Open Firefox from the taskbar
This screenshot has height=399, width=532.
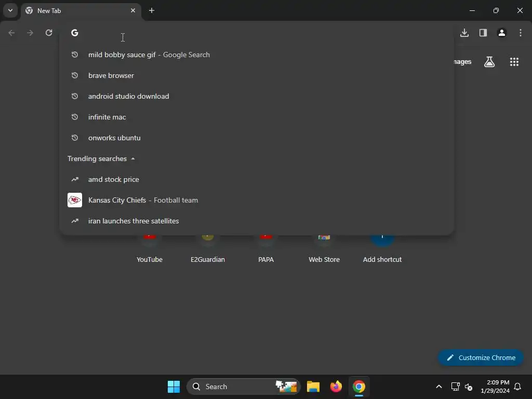336,387
